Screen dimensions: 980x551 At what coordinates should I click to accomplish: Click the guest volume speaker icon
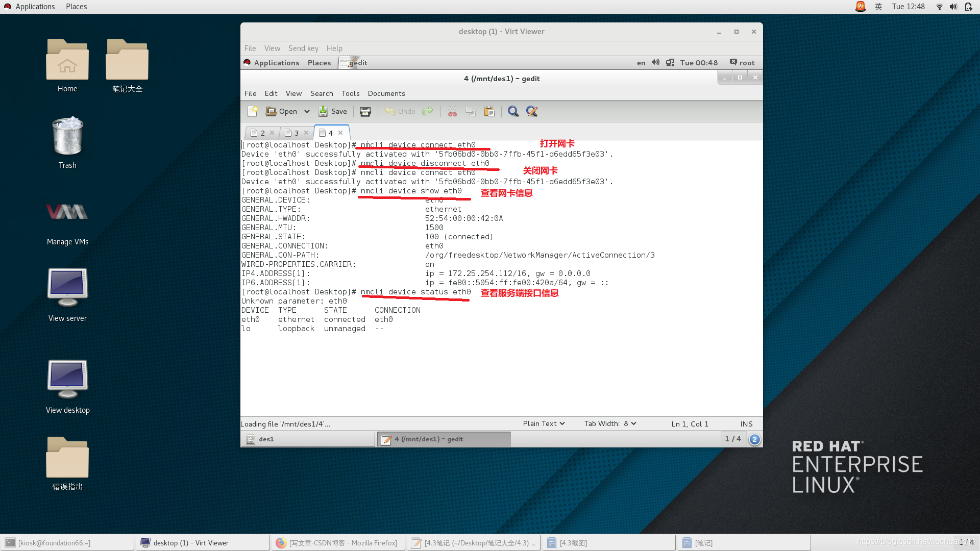tap(655, 62)
